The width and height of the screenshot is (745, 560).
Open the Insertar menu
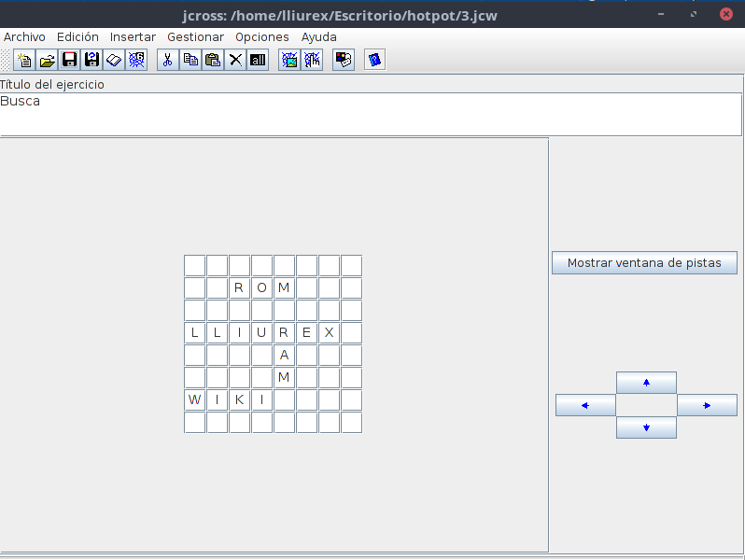(x=133, y=37)
